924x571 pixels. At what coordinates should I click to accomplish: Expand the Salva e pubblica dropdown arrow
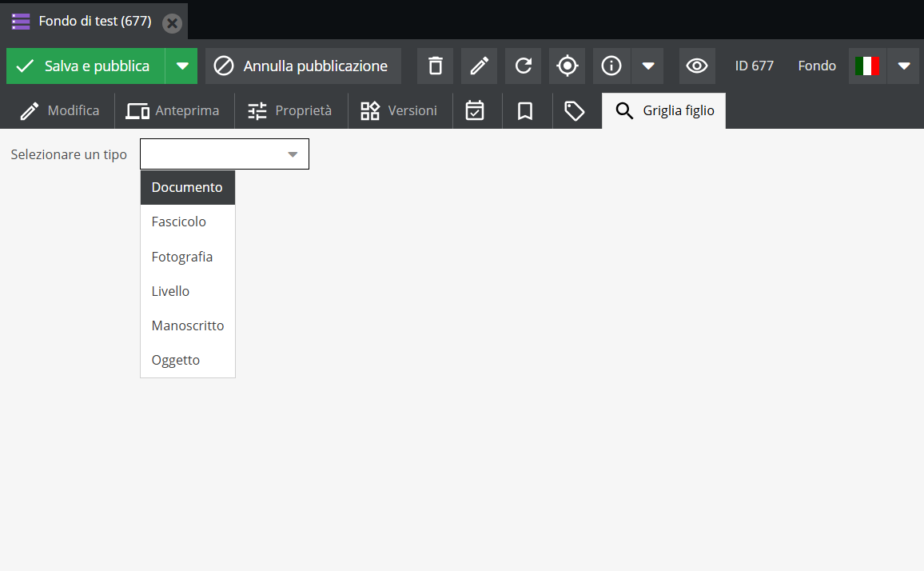tap(181, 66)
